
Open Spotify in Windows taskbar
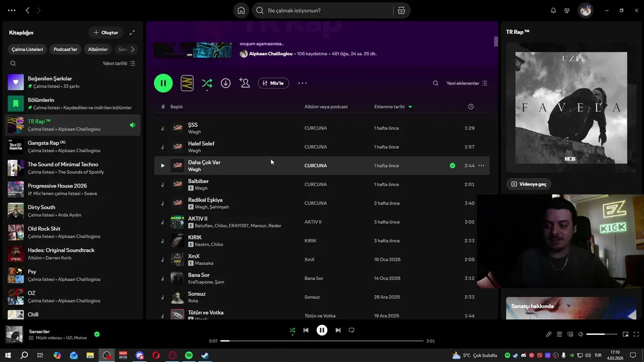click(x=189, y=355)
